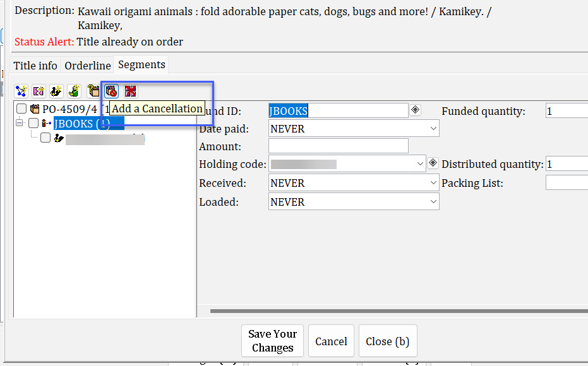Viewport: 588px width, 366px height.
Task: Click the red X toolbar icon
Action: coord(130,91)
